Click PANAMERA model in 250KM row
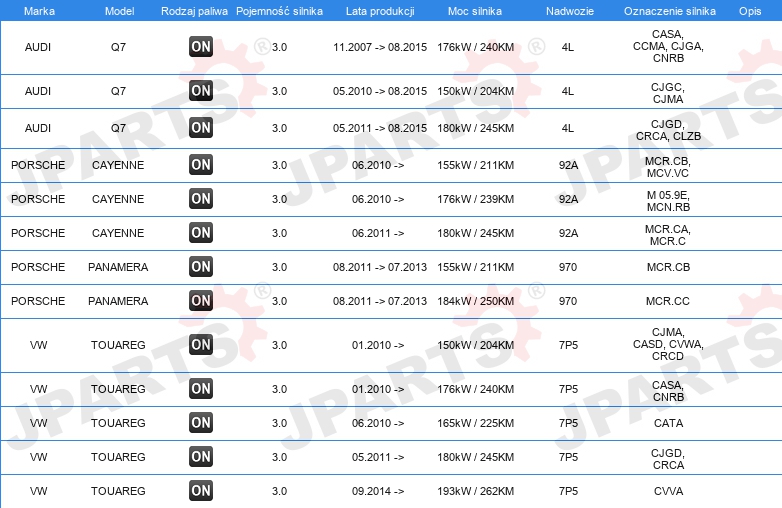782x508 pixels. point(118,301)
